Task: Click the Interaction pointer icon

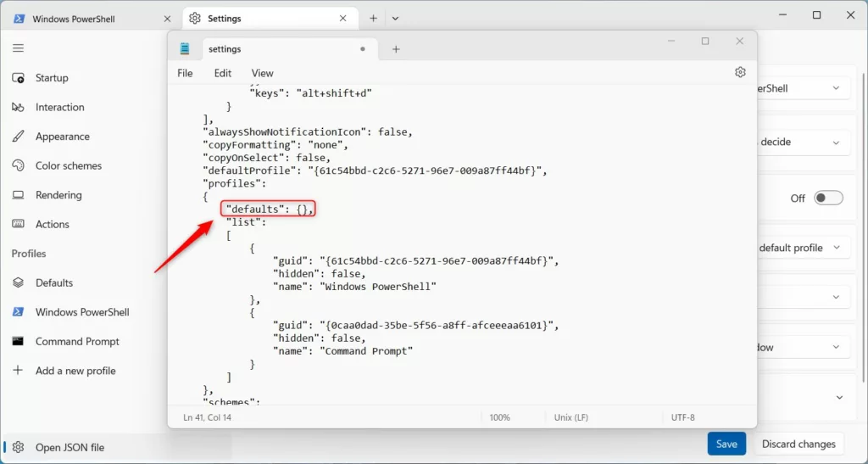Action: 19,108
